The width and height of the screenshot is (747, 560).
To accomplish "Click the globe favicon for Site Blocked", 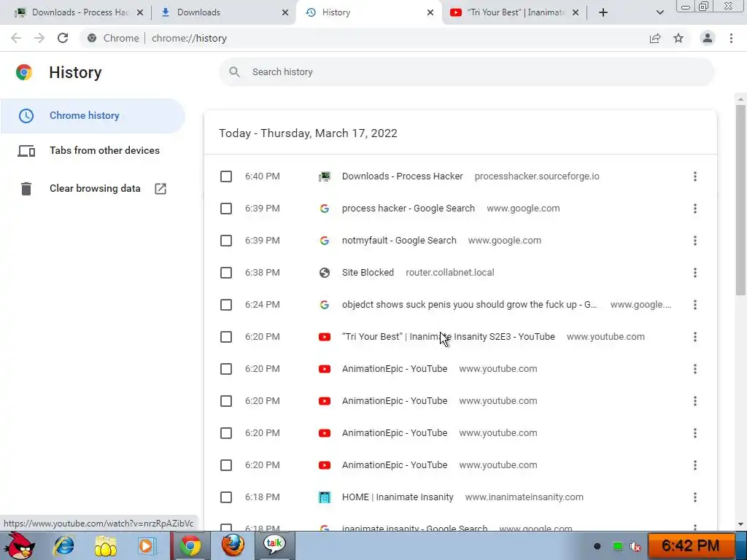I will (x=325, y=273).
